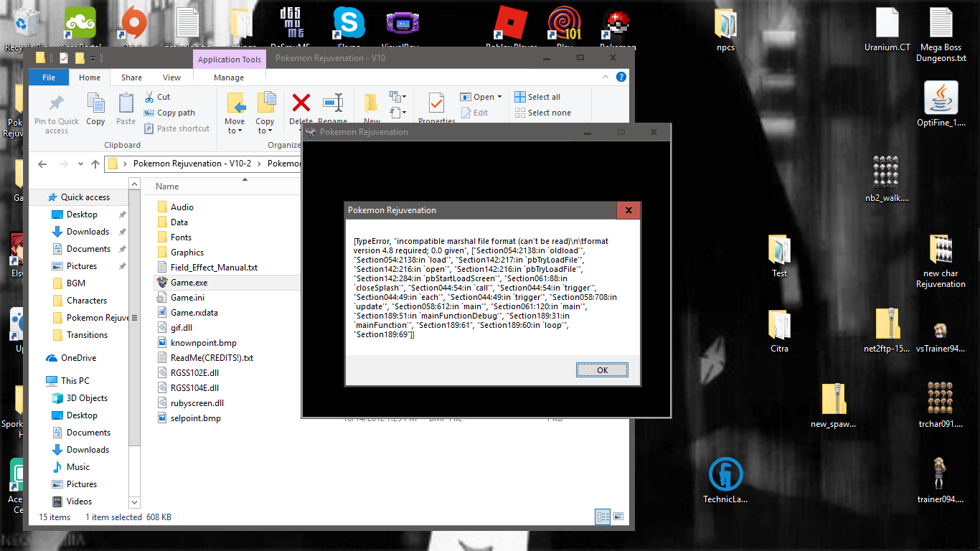980x551 pixels.
Task: Select Game.exe in the file list
Action: tap(189, 282)
